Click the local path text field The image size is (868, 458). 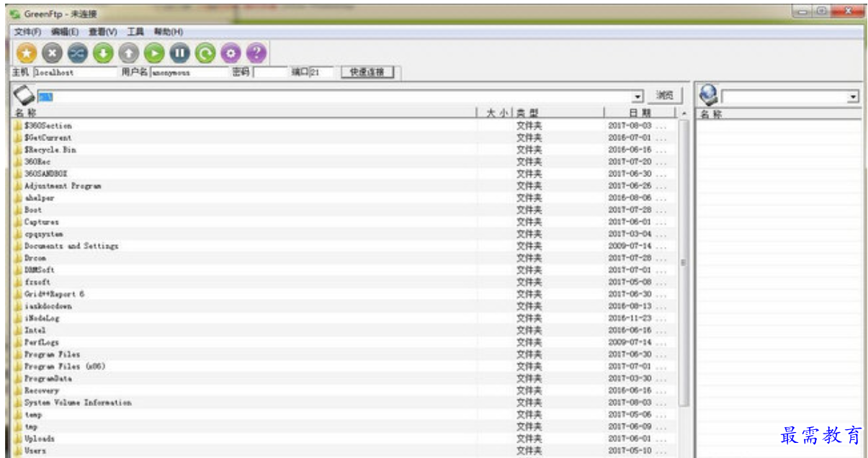335,96
